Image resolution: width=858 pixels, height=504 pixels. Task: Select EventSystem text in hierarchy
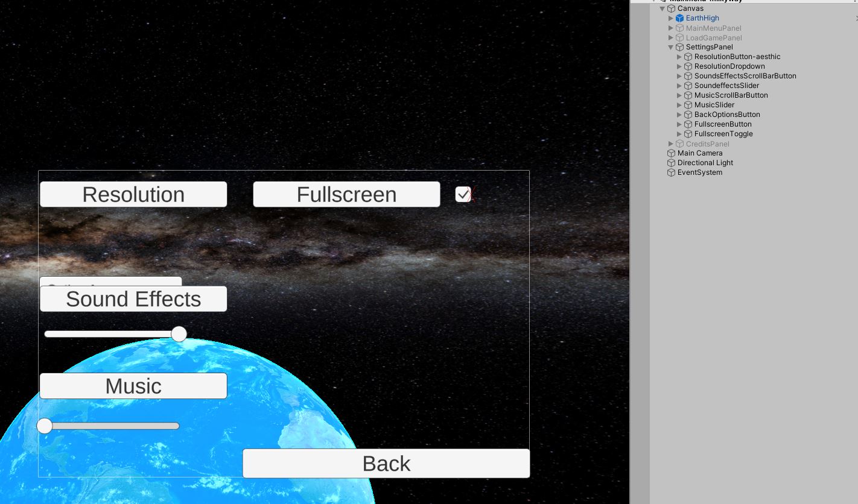pyautogui.click(x=700, y=172)
